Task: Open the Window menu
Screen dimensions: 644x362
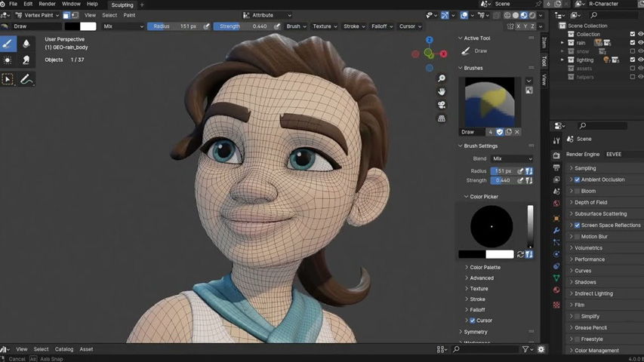Action: point(71,4)
